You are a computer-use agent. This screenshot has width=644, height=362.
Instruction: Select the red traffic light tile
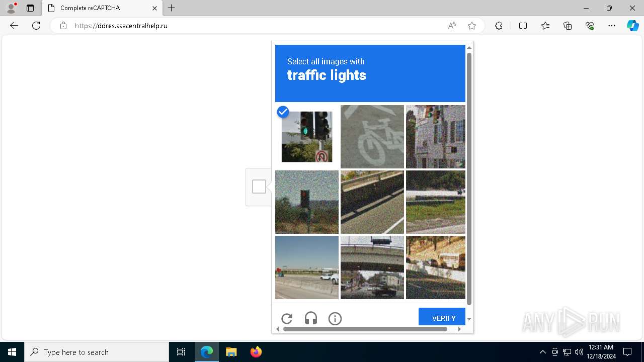click(307, 202)
